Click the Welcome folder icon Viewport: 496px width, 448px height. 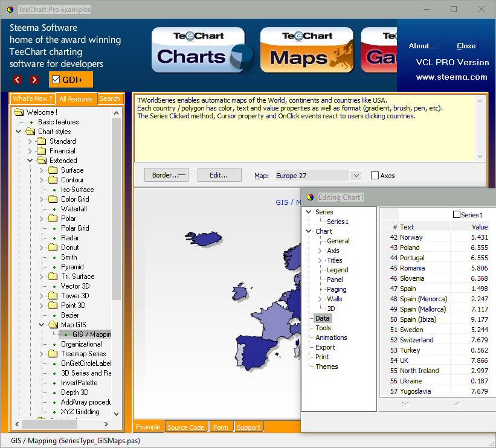click(19, 112)
